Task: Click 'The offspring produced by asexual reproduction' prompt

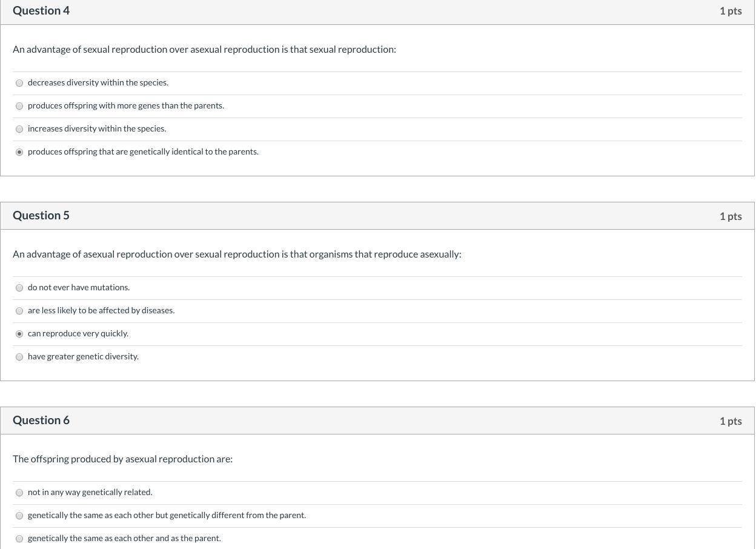Action: coord(122,459)
